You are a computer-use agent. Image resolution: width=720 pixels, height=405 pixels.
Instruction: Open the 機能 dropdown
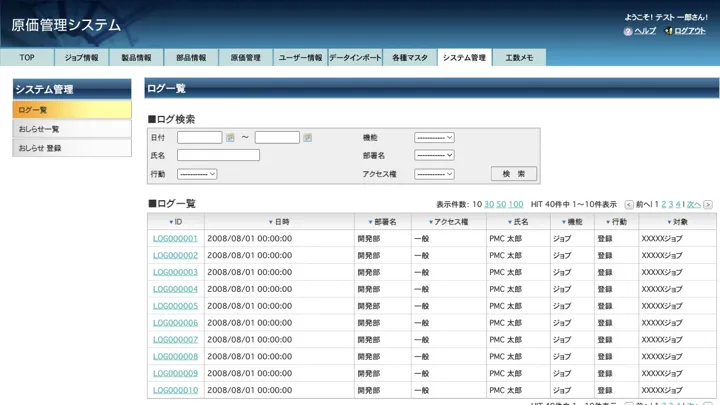[x=434, y=137]
